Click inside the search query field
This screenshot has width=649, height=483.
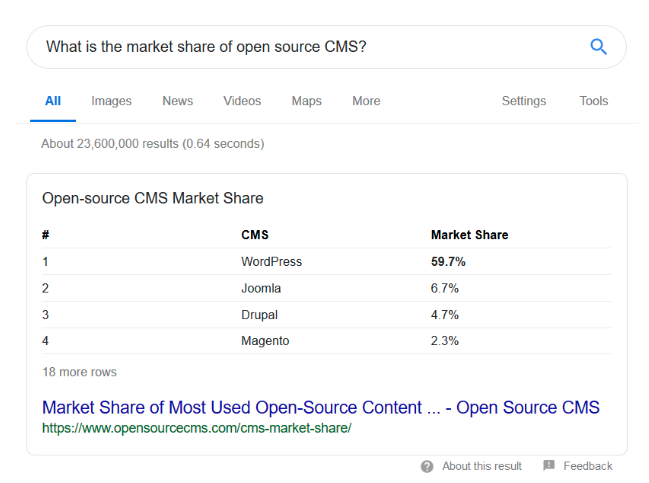(x=300, y=47)
